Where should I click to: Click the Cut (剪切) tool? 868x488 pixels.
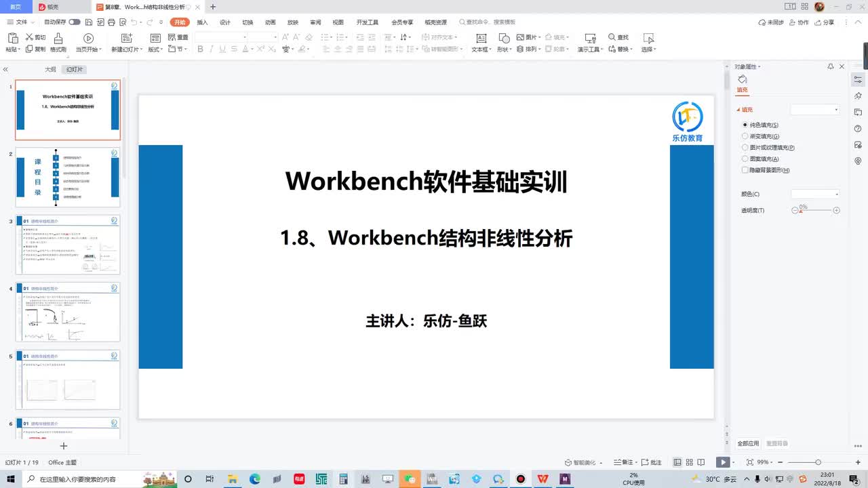tap(36, 38)
